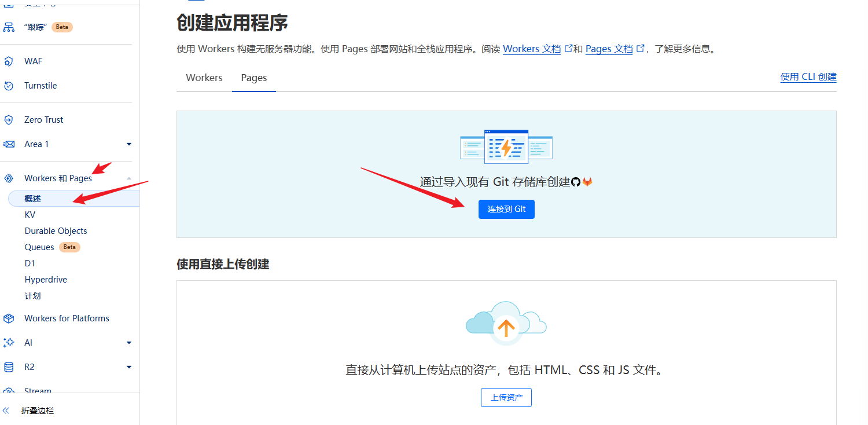Click the 连接到 Git button

click(506, 209)
